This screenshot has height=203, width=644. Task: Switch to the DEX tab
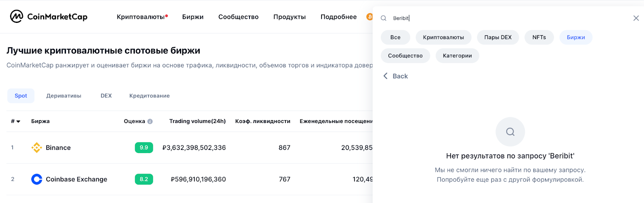pos(106,96)
